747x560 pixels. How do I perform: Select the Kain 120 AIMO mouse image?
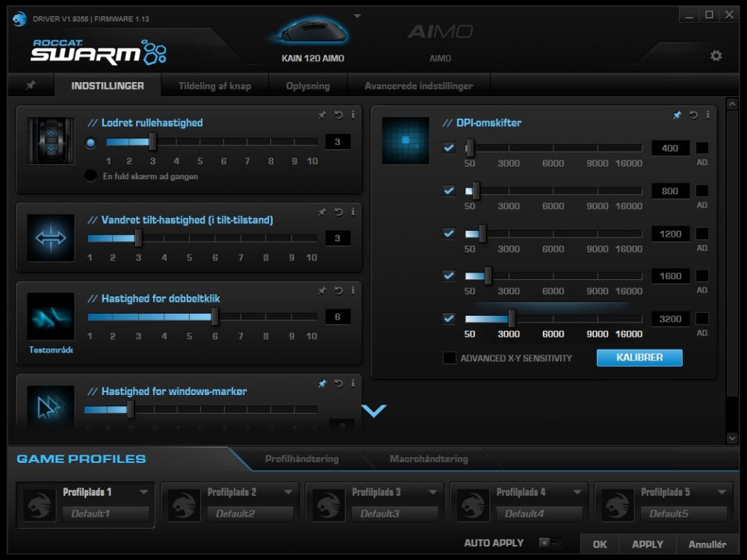pyautogui.click(x=313, y=32)
